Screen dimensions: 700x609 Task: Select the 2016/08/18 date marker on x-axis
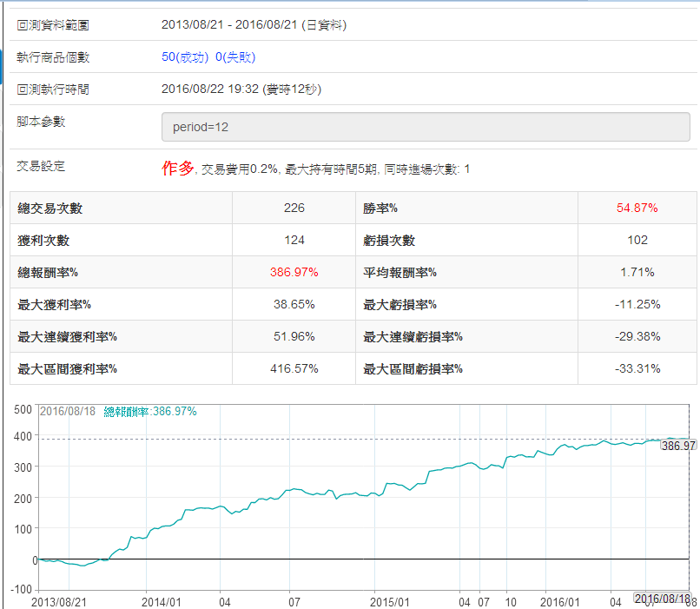pyautogui.click(x=663, y=599)
